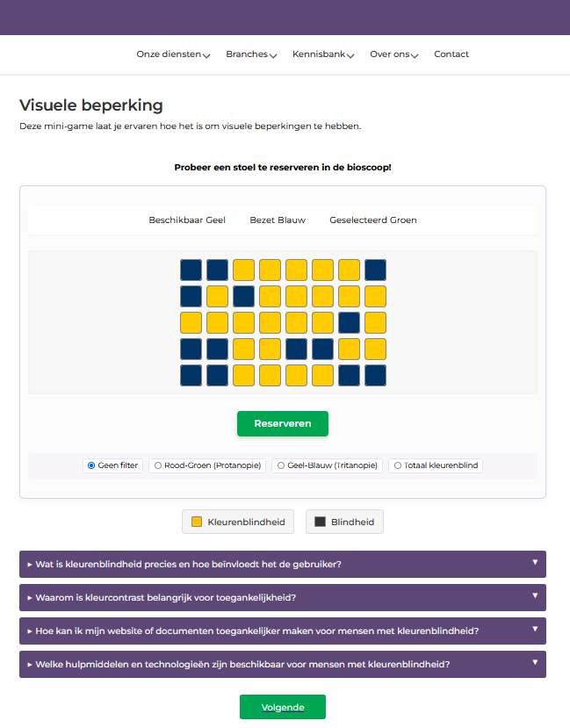Image resolution: width=570 pixels, height=728 pixels.
Task: Click the green Reserveren button
Action: pyautogui.click(x=282, y=423)
